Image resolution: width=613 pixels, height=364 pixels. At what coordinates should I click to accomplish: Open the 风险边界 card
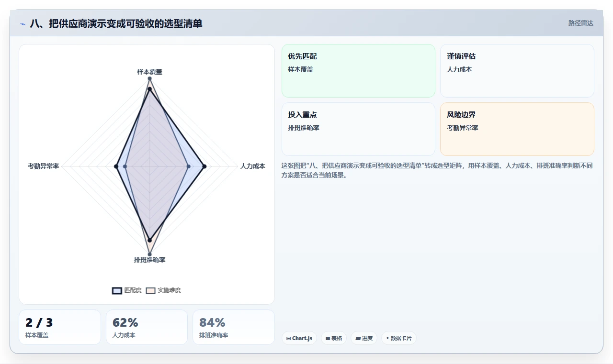517,129
